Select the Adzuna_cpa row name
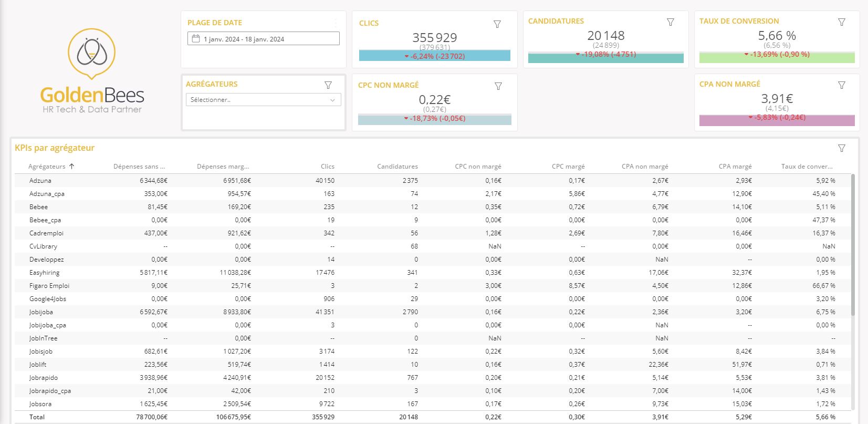This screenshot has width=868, height=424. (47, 194)
